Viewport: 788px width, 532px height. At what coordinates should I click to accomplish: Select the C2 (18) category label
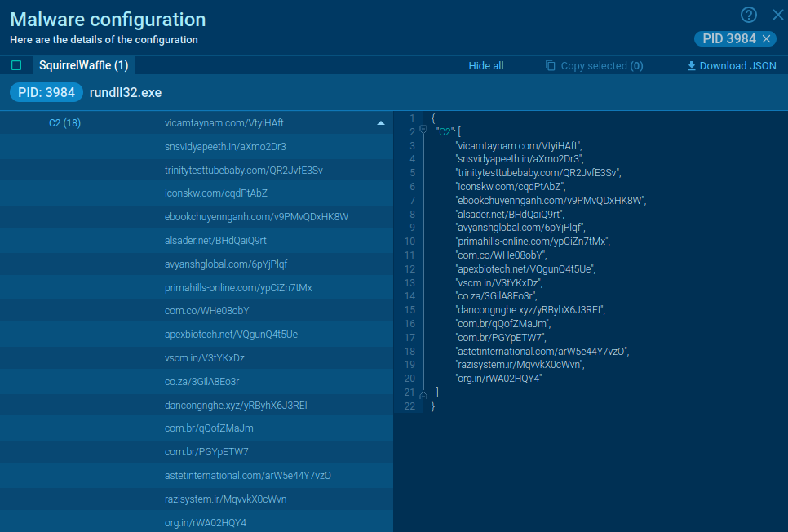pyautogui.click(x=64, y=123)
